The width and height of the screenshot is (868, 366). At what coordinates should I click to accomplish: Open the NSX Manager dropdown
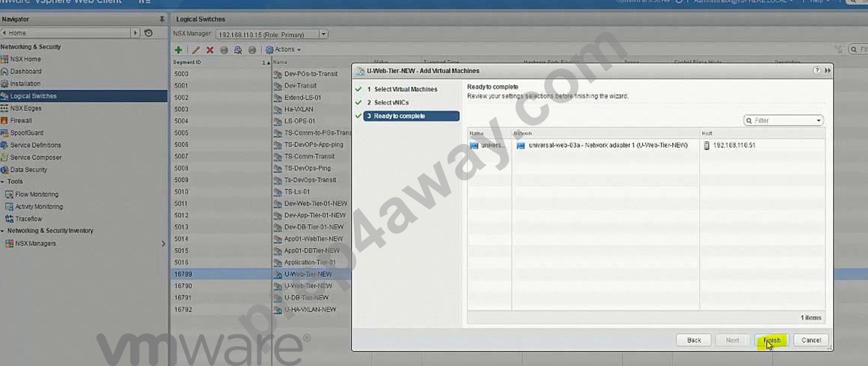(323, 34)
